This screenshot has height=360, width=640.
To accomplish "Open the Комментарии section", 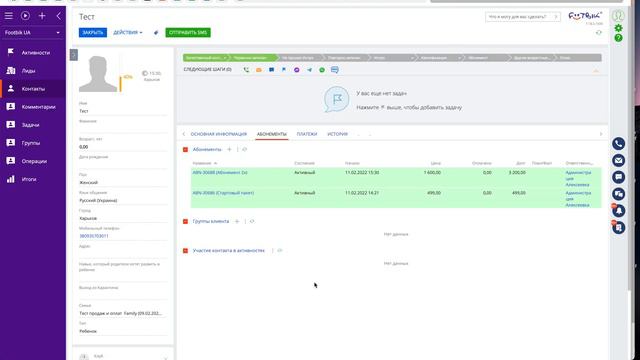I will tap(33, 107).
